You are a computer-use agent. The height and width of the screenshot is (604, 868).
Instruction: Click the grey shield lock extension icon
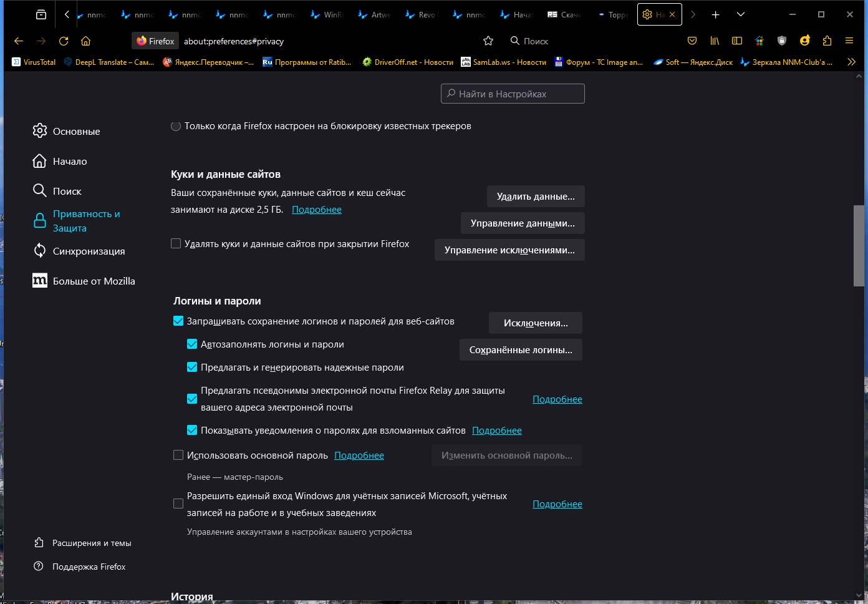click(x=782, y=41)
